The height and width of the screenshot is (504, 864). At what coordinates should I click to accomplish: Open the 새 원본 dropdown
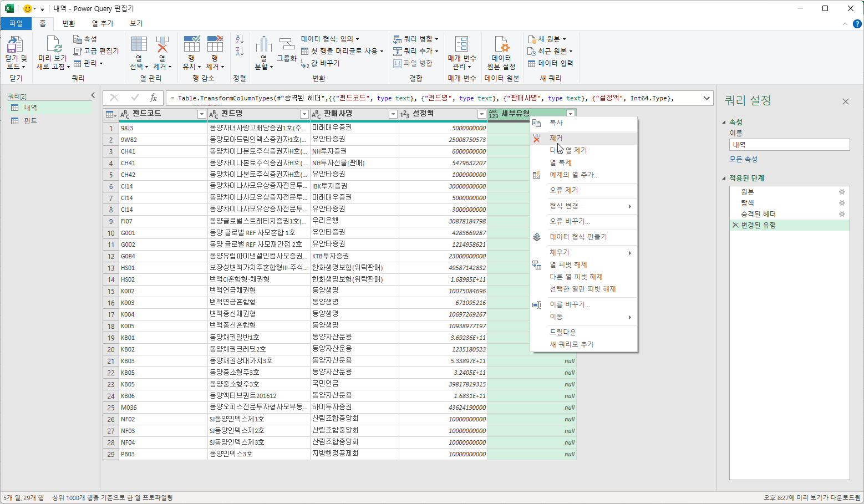pyautogui.click(x=547, y=39)
